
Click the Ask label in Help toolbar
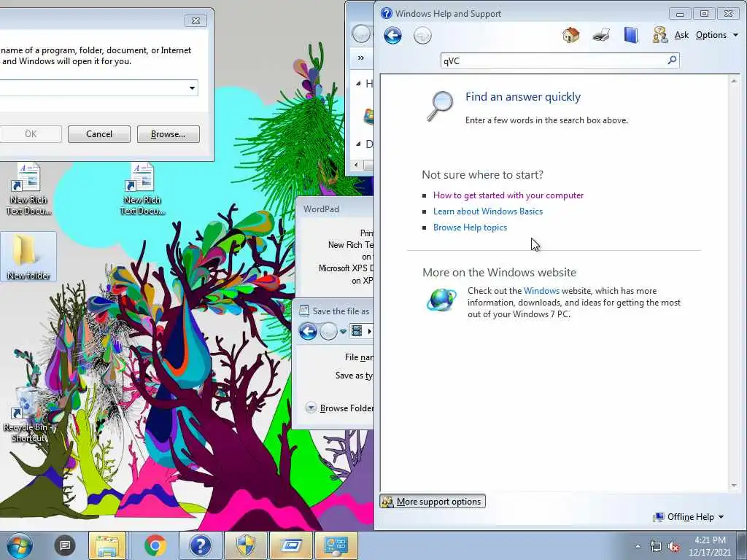pos(681,35)
